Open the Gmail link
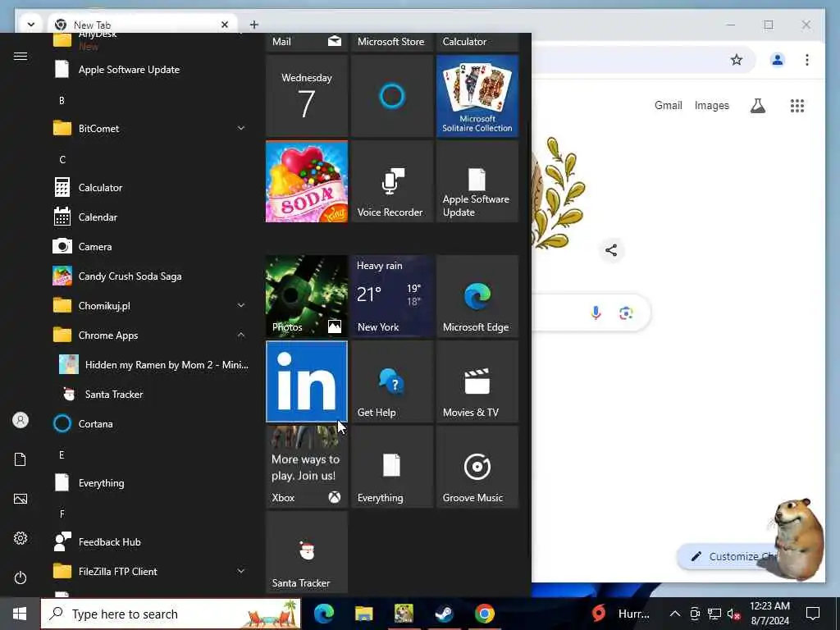840x630 pixels. tap(668, 106)
